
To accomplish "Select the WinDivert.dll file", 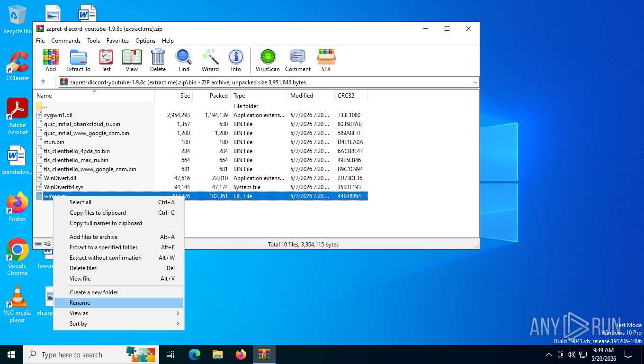I will [60, 178].
